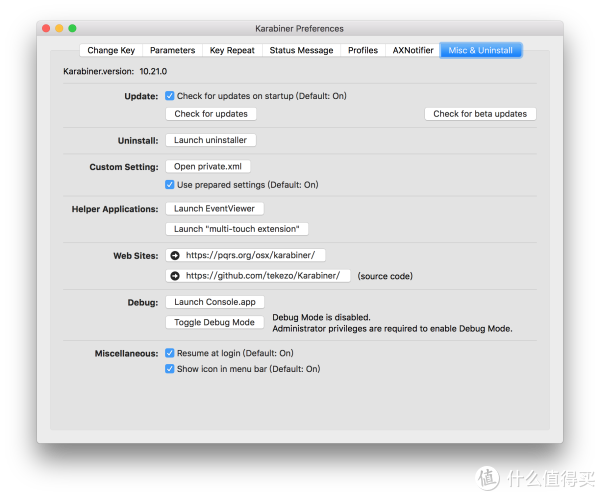This screenshot has height=496, width=600.
Task: Toggle Show icon in menu bar
Action: [x=170, y=369]
